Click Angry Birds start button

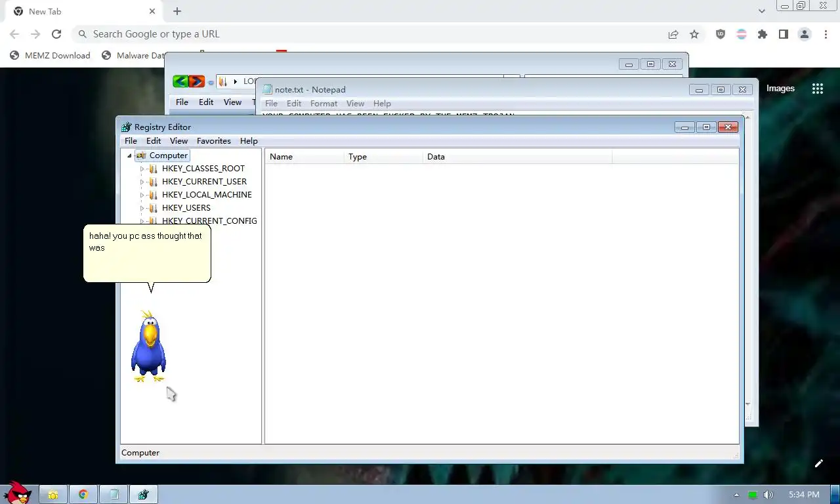point(17,493)
